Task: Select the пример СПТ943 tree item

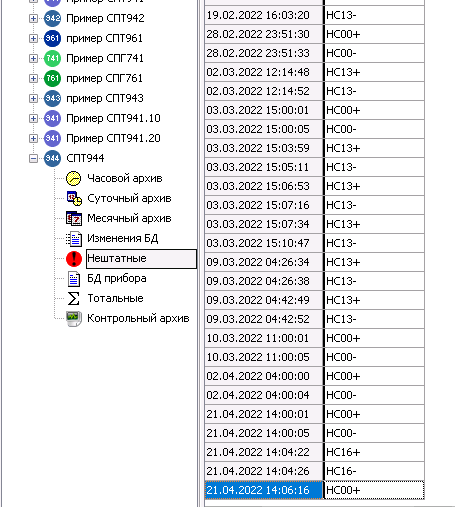Action: 105,98
